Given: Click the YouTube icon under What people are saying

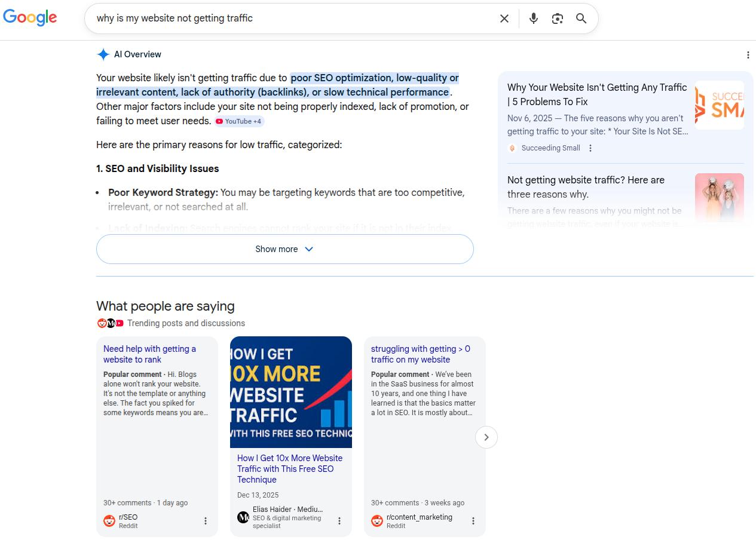Looking at the screenshot, I should pos(120,323).
